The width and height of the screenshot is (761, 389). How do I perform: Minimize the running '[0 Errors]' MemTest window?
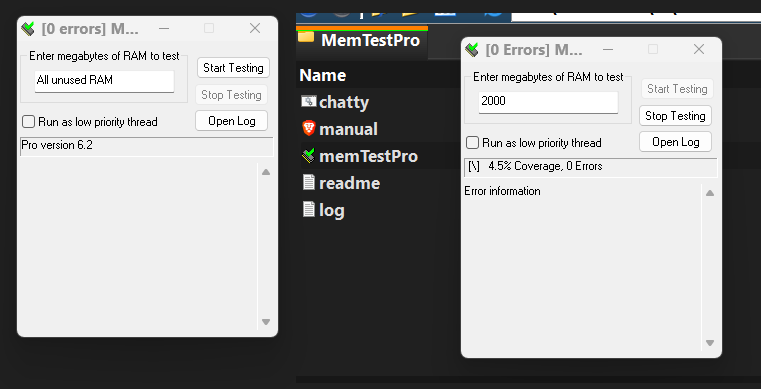point(608,49)
